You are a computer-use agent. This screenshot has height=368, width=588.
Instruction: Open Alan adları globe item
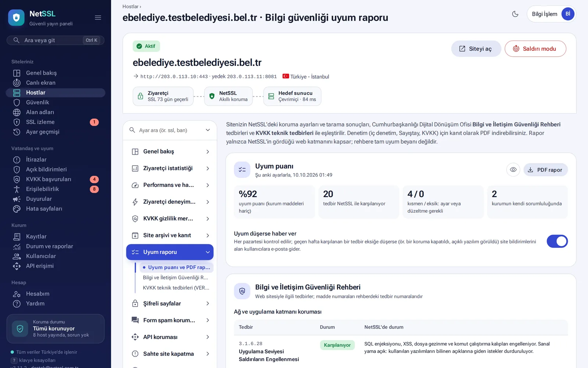coord(55,112)
